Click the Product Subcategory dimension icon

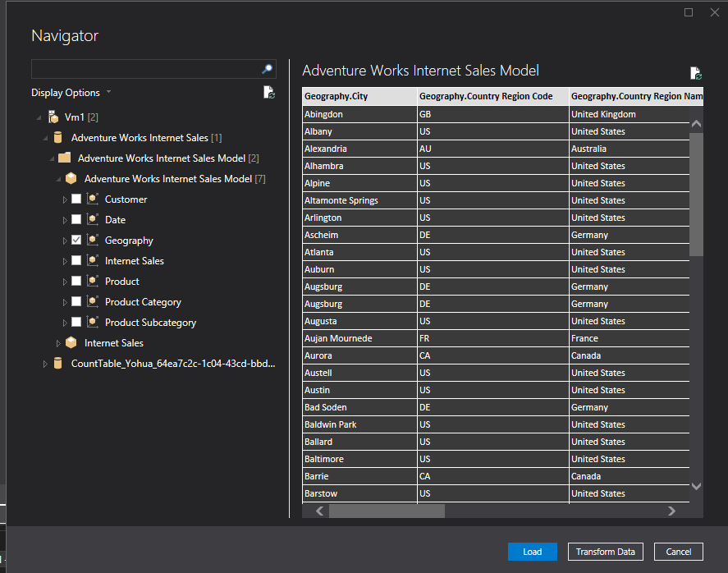click(x=93, y=322)
